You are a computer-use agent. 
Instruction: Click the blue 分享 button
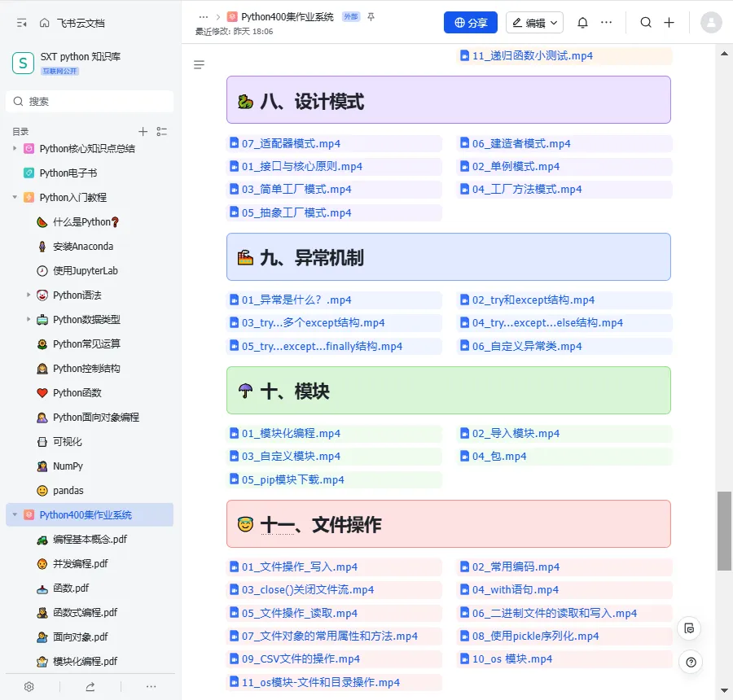pyautogui.click(x=470, y=23)
